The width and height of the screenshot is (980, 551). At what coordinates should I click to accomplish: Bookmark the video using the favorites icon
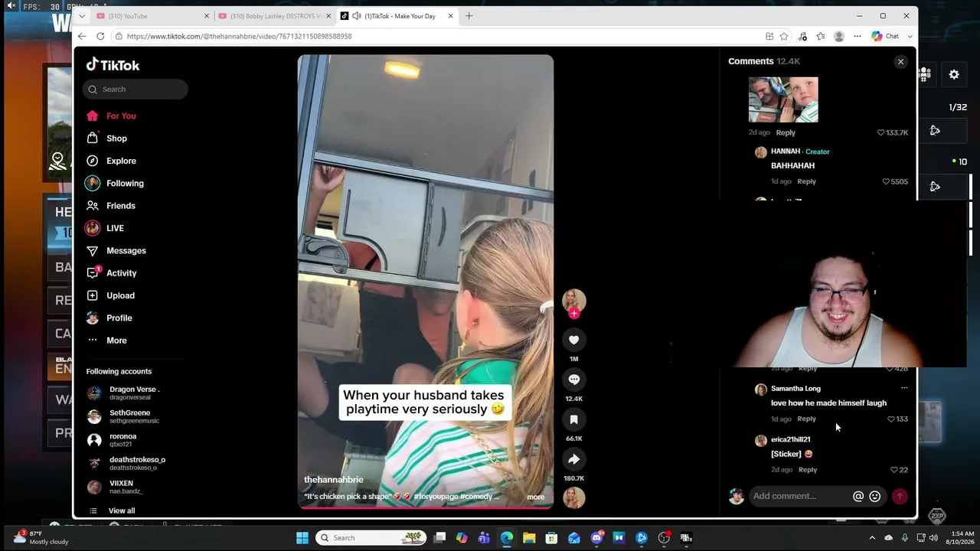click(573, 419)
